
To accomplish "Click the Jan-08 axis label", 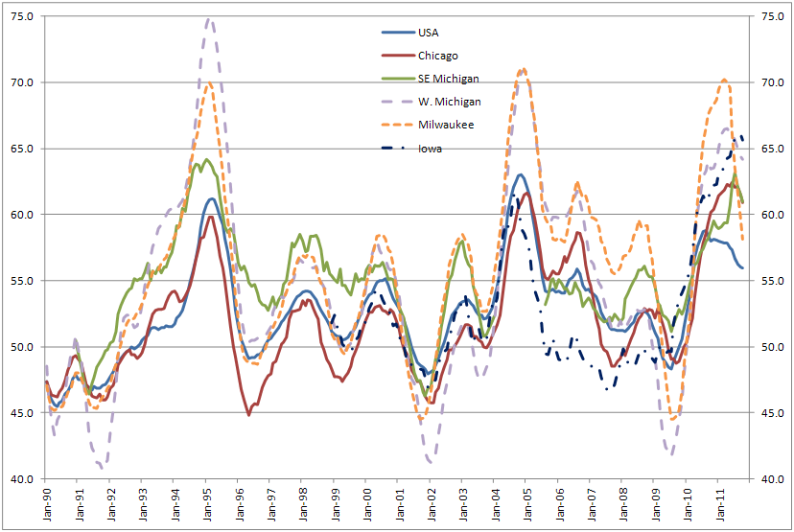I will [x=624, y=504].
